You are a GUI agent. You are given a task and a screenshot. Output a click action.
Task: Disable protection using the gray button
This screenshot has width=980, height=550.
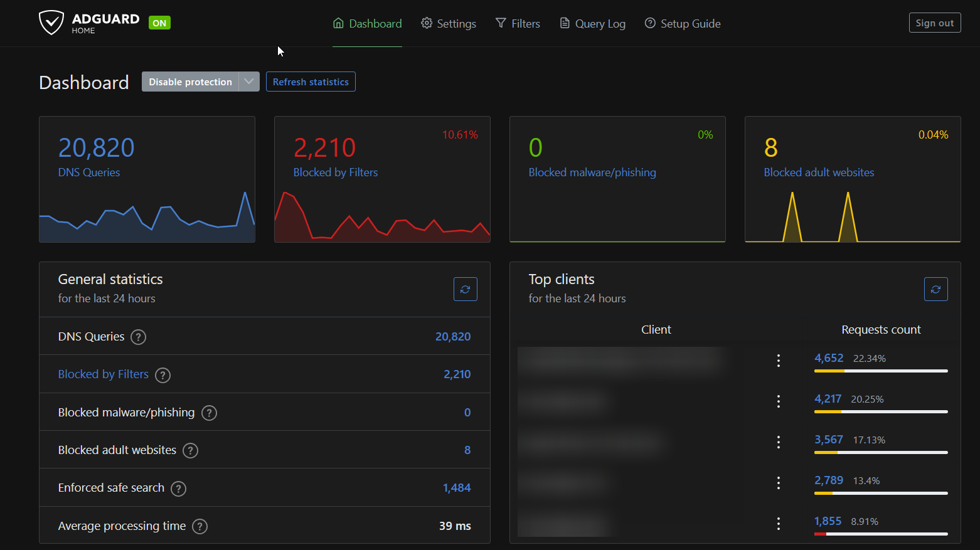(x=190, y=82)
